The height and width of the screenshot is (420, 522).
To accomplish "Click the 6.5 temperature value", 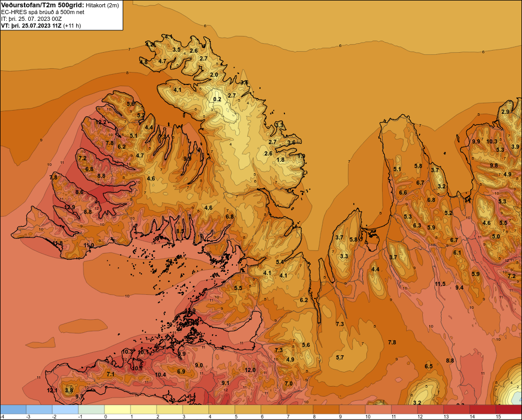I will [429, 366].
